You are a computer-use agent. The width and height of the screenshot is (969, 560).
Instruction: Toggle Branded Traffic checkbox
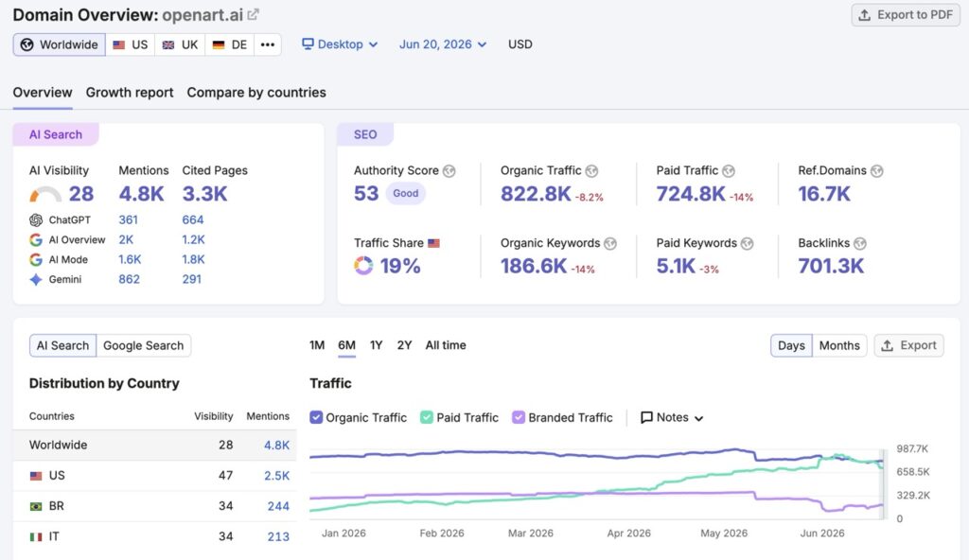pos(519,417)
